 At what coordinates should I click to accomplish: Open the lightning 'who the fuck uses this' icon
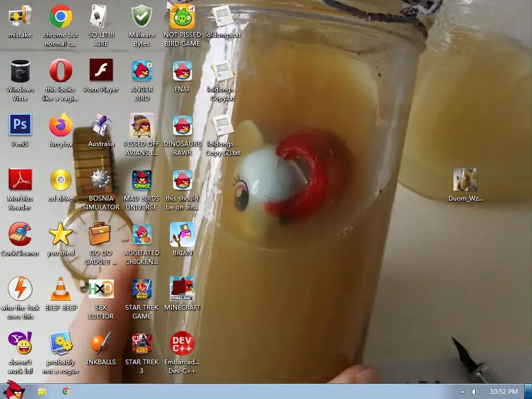[x=20, y=289]
